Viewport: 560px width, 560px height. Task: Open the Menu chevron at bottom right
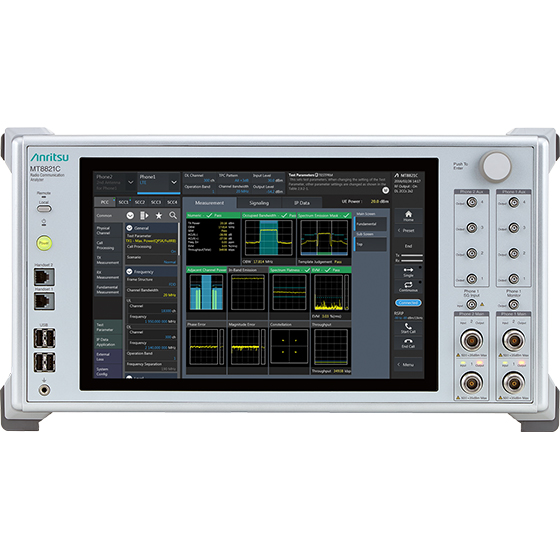click(408, 365)
